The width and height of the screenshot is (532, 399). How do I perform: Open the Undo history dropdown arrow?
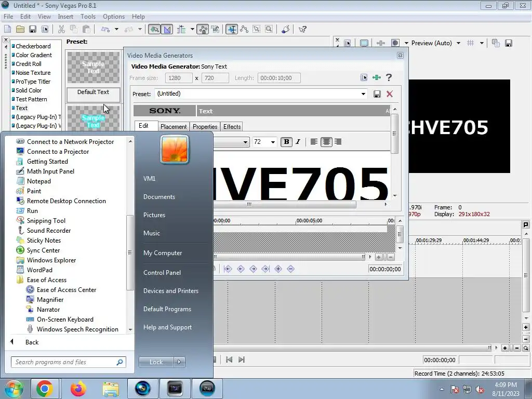[x=116, y=29]
